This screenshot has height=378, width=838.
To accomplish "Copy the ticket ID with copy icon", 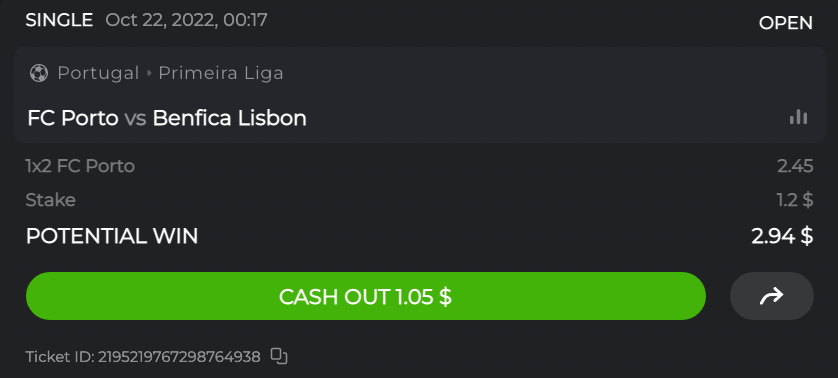I will 279,356.
